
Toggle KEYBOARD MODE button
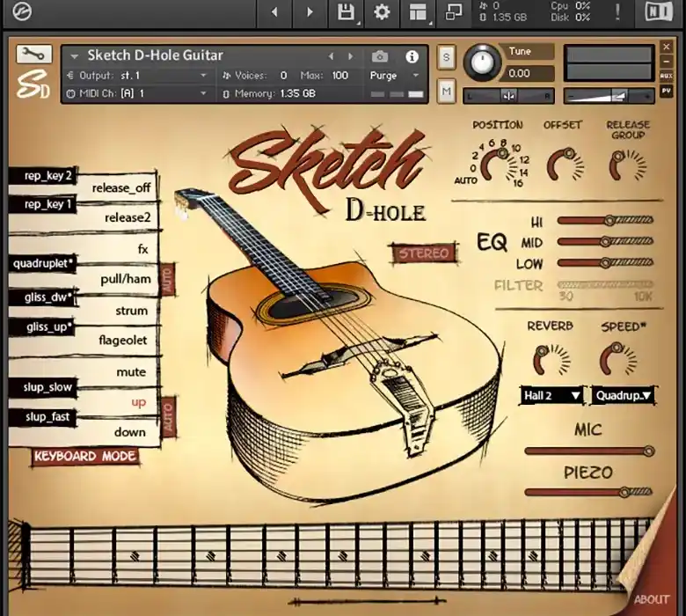point(85,456)
